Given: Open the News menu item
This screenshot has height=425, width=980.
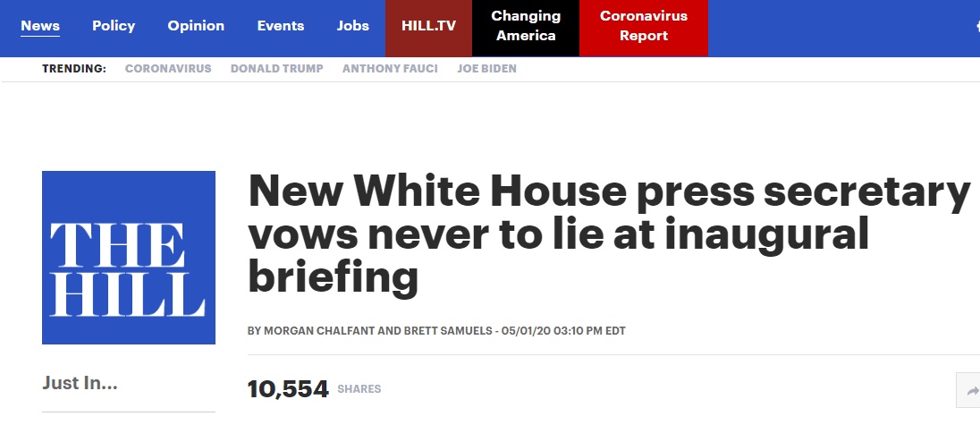Looking at the screenshot, I should pos(40,26).
